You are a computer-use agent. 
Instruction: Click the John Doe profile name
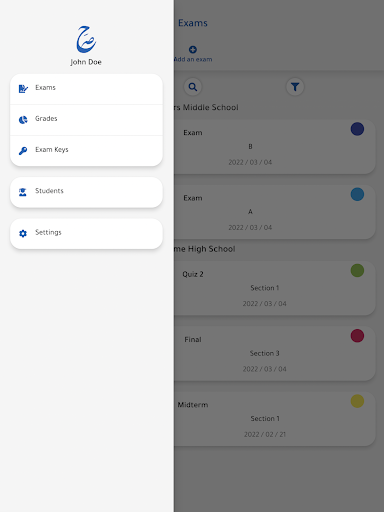(86, 62)
